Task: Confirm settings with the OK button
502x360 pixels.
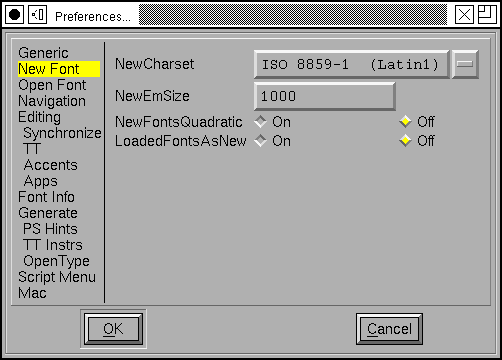Action: coord(113,329)
